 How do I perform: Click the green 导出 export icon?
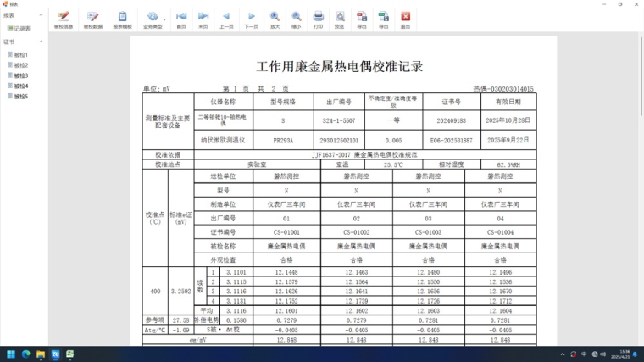coord(383,19)
